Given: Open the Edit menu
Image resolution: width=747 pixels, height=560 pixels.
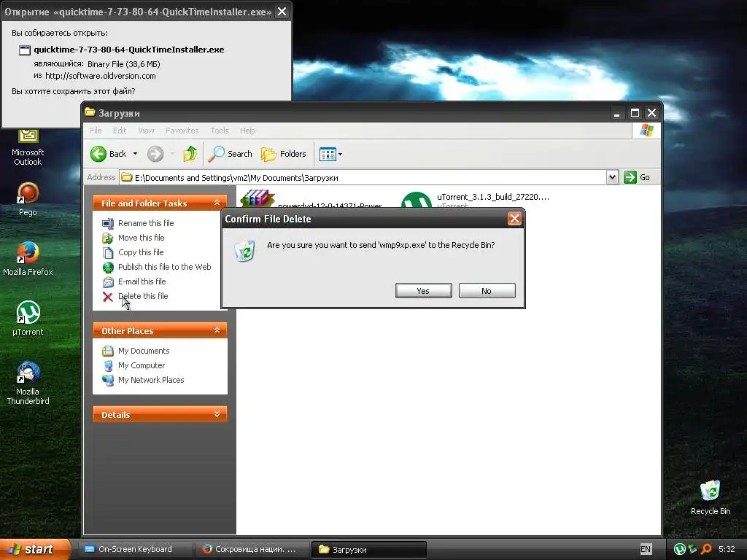Looking at the screenshot, I should [120, 131].
